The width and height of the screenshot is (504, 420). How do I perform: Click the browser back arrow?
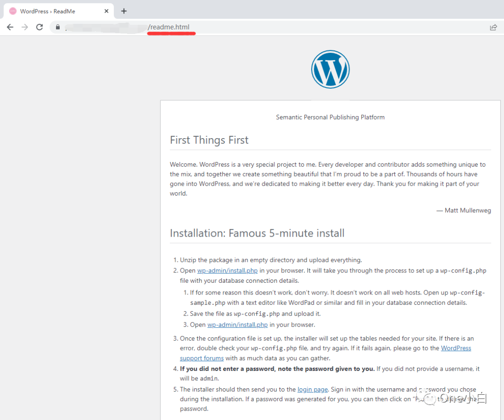10,27
